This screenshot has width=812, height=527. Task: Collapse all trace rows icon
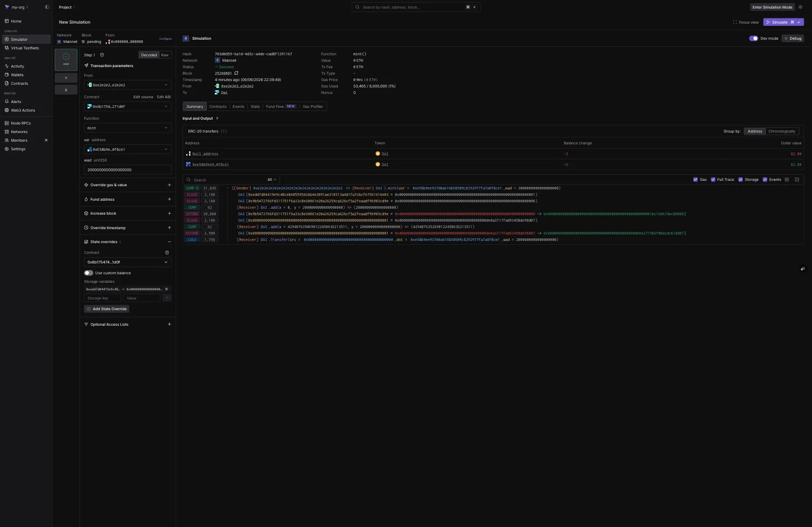tap(797, 179)
